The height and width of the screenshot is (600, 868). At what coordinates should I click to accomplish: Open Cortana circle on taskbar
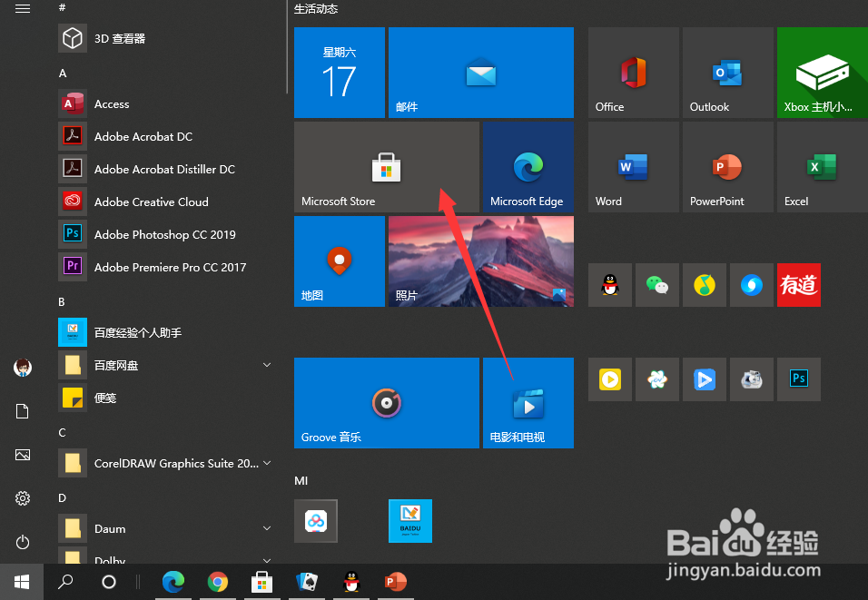pos(109,582)
